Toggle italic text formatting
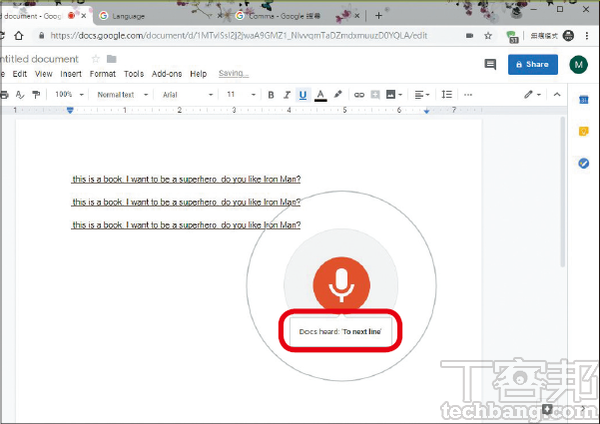The width and height of the screenshot is (600, 424). 286,95
